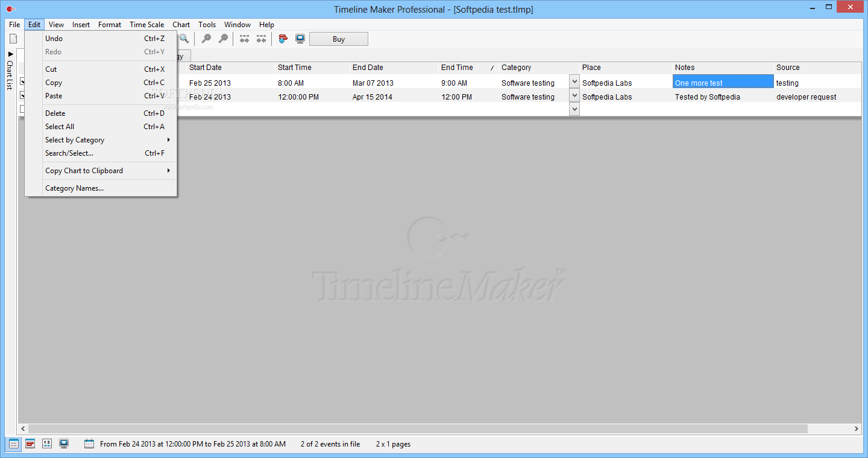The height and width of the screenshot is (458, 868).
Task: Click the '1 2' page layout status icon
Action: click(47, 444)
